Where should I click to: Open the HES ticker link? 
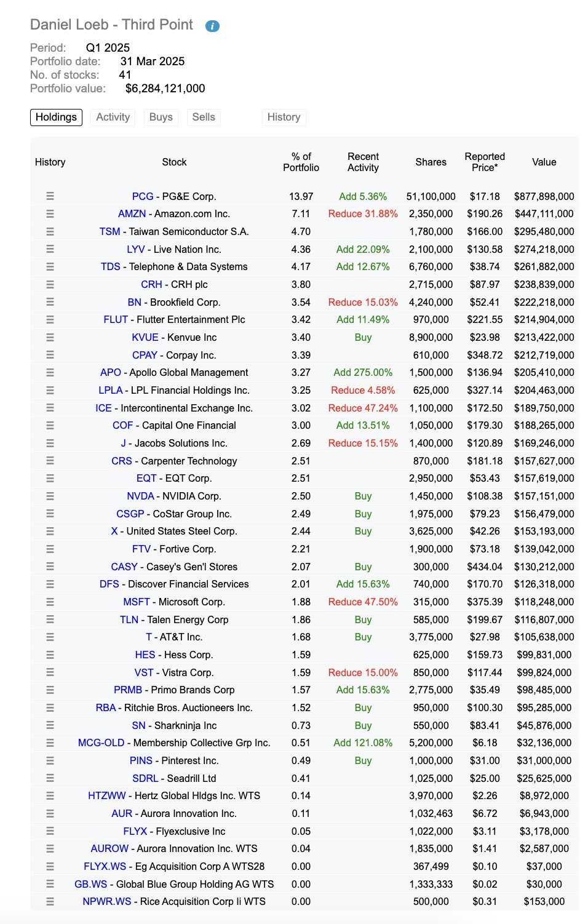click(x=145, y=655)
